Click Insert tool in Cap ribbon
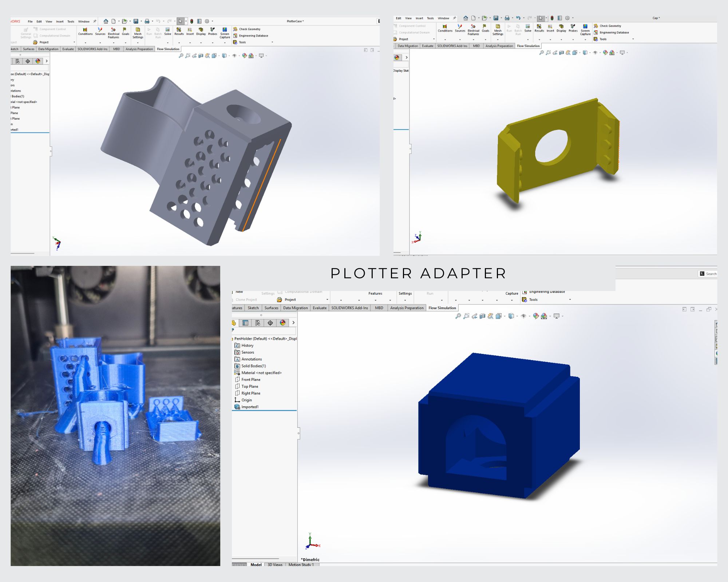 [550, 28]
